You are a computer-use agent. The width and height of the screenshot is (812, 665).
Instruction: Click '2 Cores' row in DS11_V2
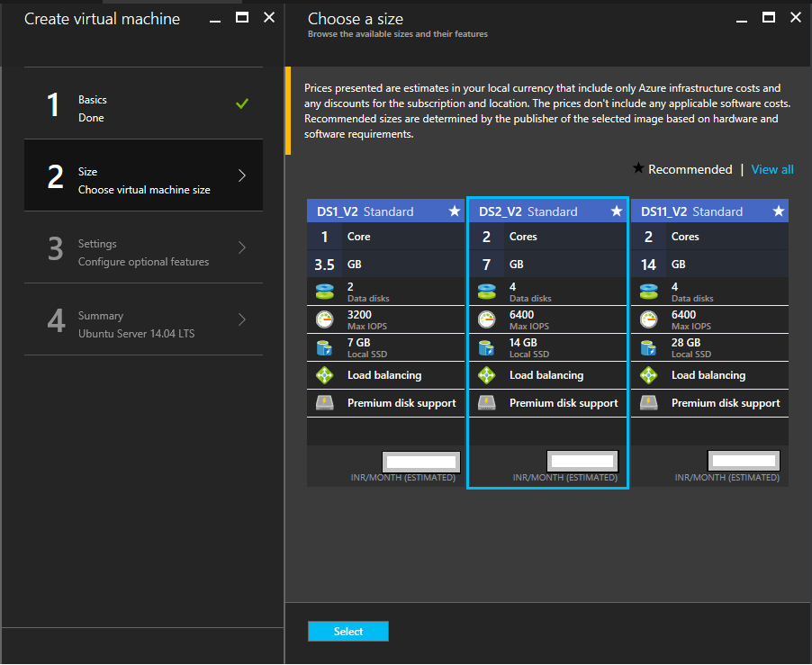click(710, 237)
